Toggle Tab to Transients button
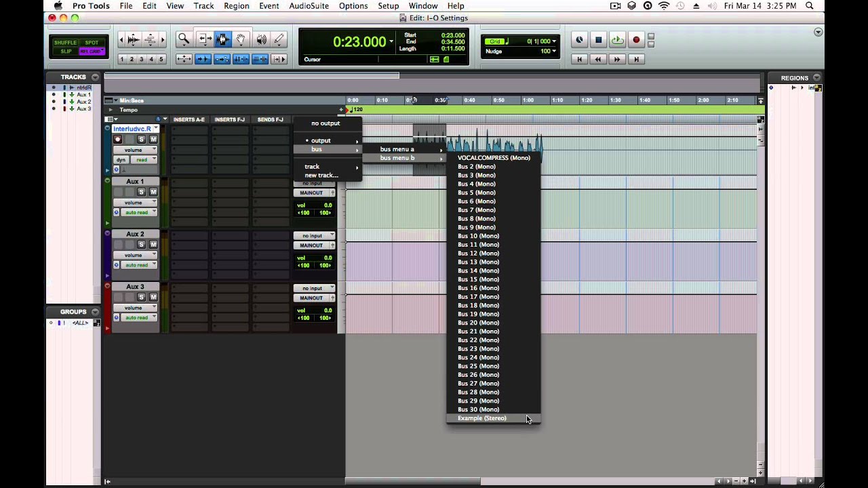Image resolution: width=868 pixels, height=488 pixels. [x=203, y=59]
